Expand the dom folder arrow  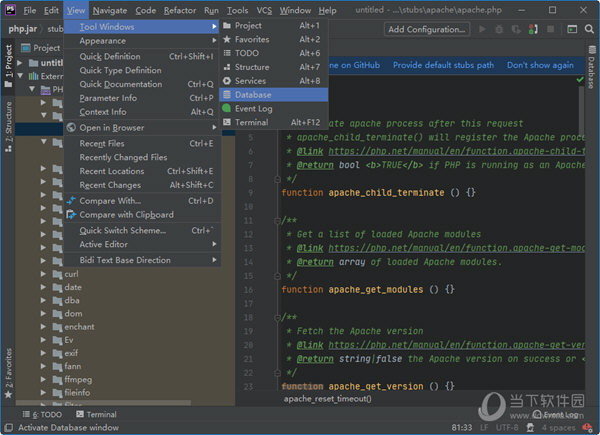pyautogui.click(x=43, y=313)
